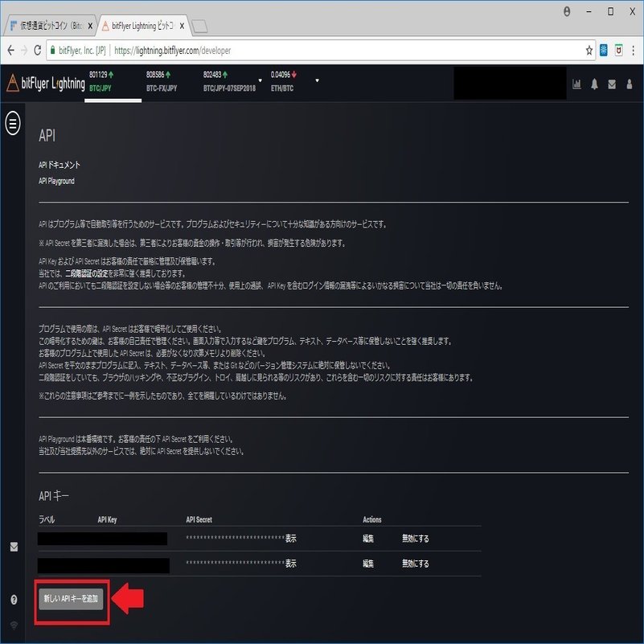This screenshot has height=644, width=644.
Task: Open the messages envelope icon top right
Action: pos(612,83)
